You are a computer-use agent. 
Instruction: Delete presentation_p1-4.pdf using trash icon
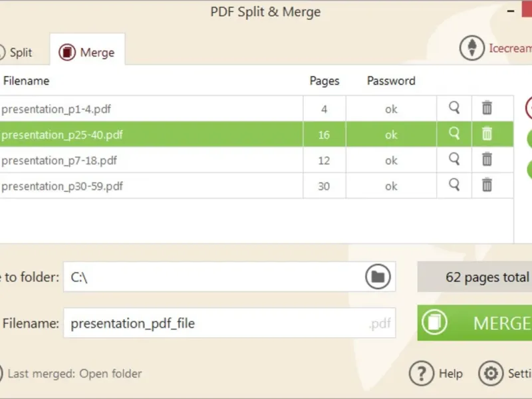[x=487, y=108]
